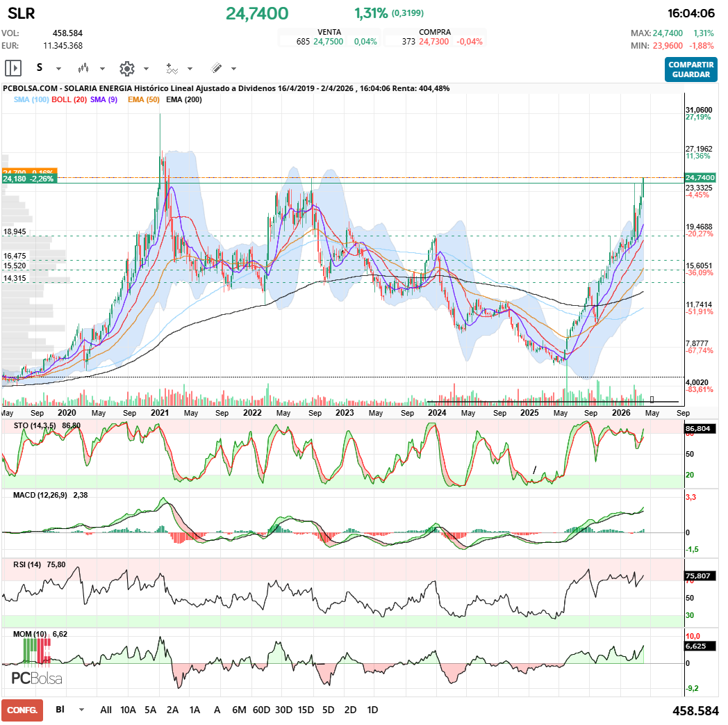The image size is (728, 725).
Task: Select the 1A time range
Action: [x=195, y=710]
